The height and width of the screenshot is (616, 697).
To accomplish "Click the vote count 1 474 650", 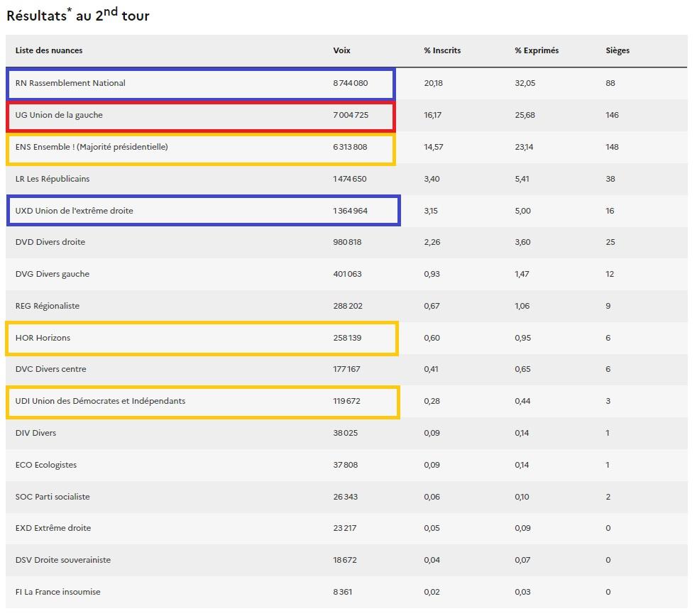I will tap(350, 179).
